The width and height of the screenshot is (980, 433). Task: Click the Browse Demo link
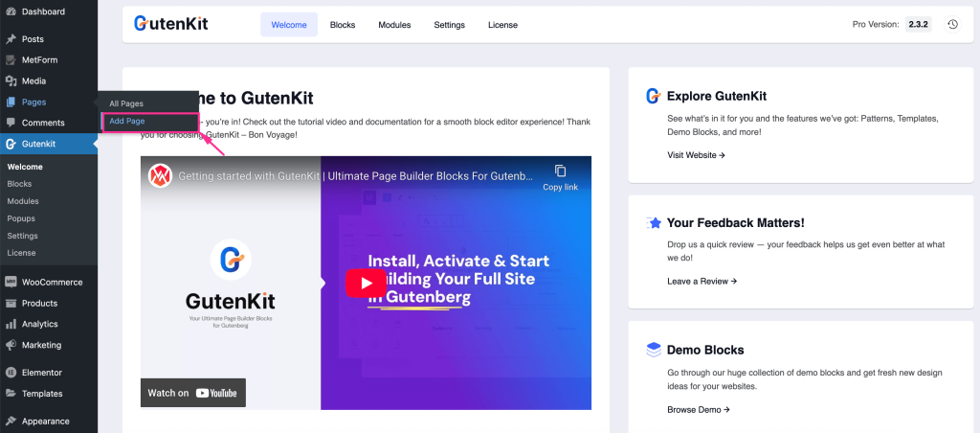tap(698, 409)
